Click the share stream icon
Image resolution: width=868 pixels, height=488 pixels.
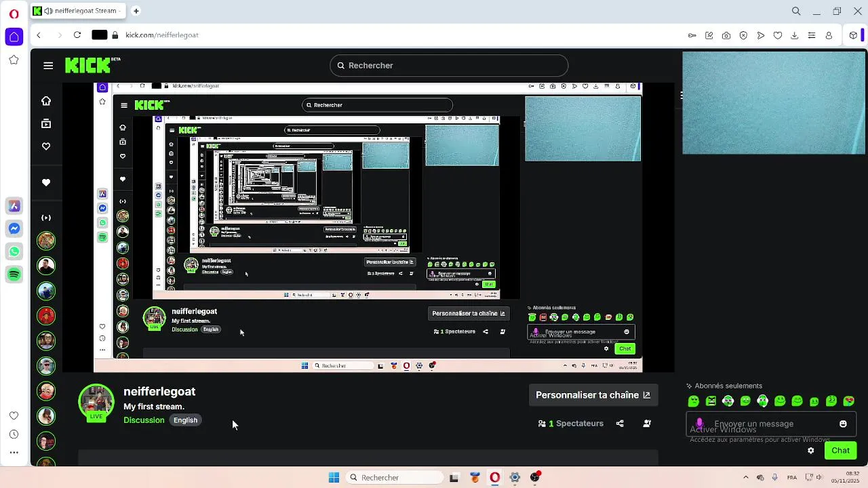pyautogui.click(x=620, y=424)
